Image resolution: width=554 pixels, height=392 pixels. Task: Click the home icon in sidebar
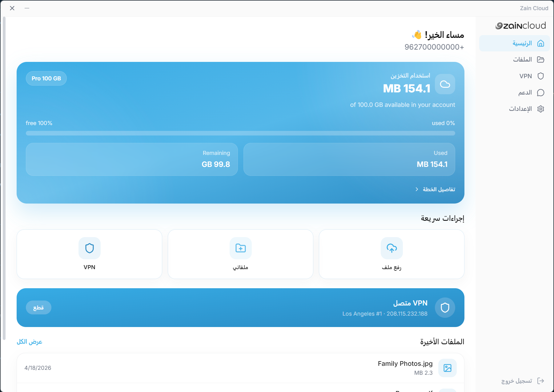click(540, 43)
